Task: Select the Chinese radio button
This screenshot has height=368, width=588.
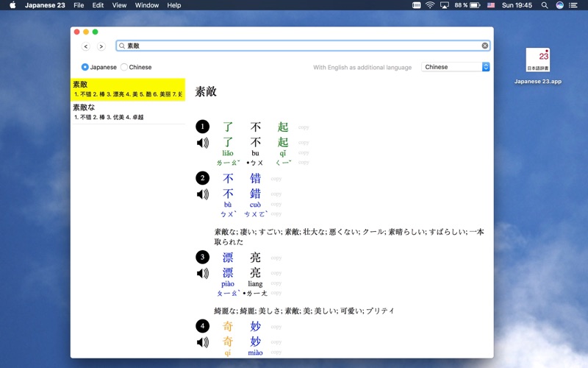Action: click(124, 67)
